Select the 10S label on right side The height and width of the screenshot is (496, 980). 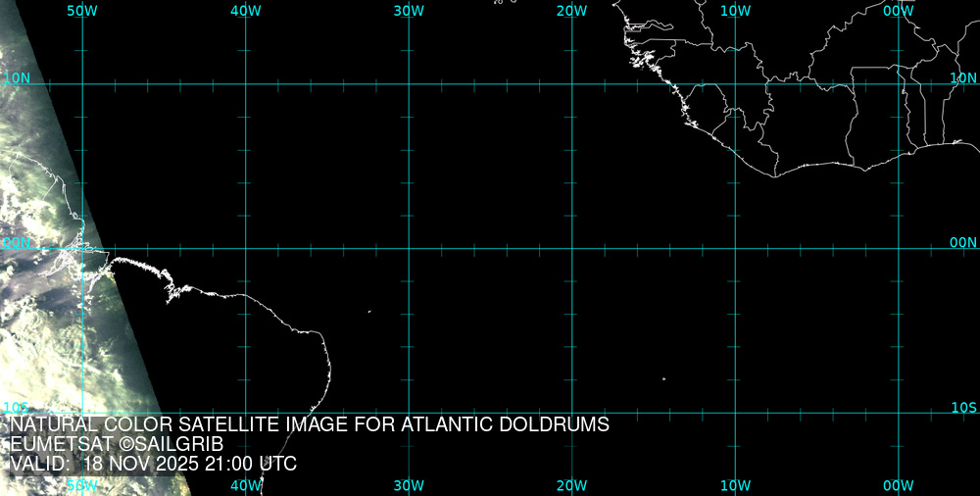point(963,407)
